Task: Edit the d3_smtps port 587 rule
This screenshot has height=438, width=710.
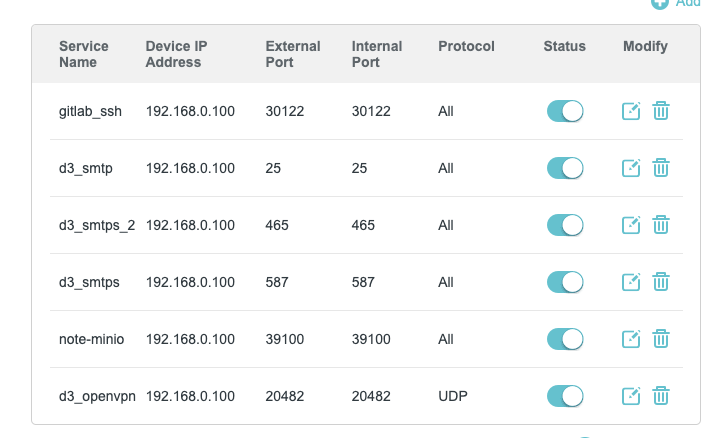Action: pyautogui.click(x=631, y=282)
